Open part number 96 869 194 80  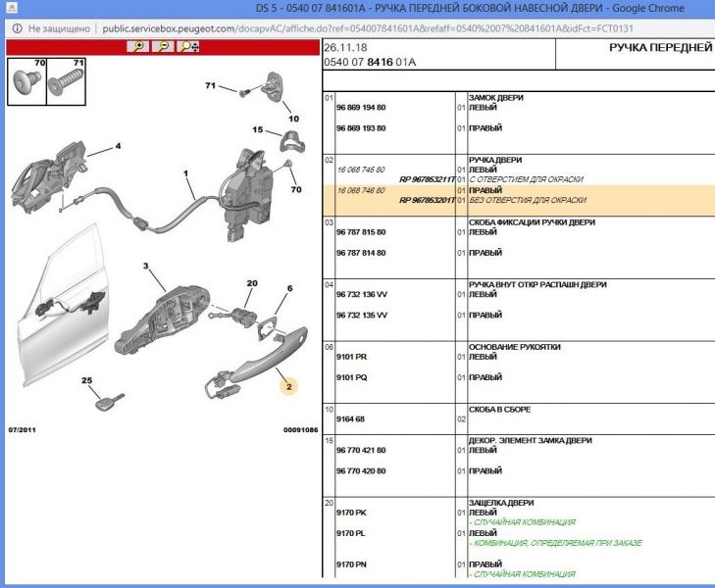pos(361,107)
